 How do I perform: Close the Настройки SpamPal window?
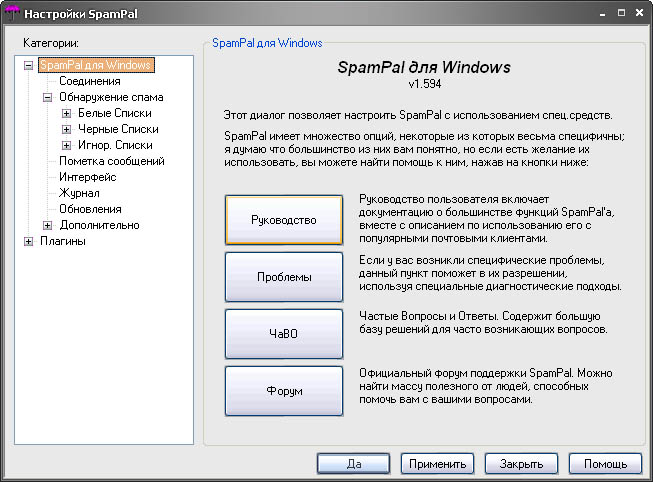point(640,13)
